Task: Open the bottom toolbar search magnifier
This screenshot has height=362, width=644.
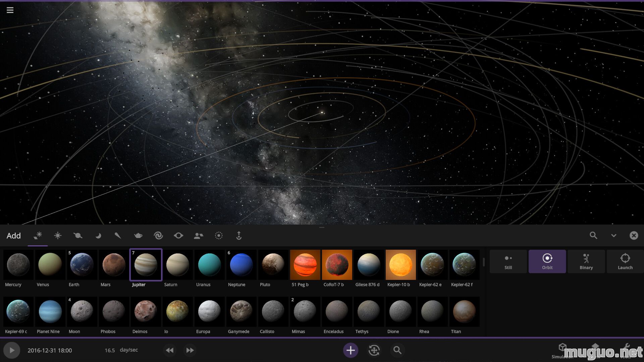Action: coord(397,350)
